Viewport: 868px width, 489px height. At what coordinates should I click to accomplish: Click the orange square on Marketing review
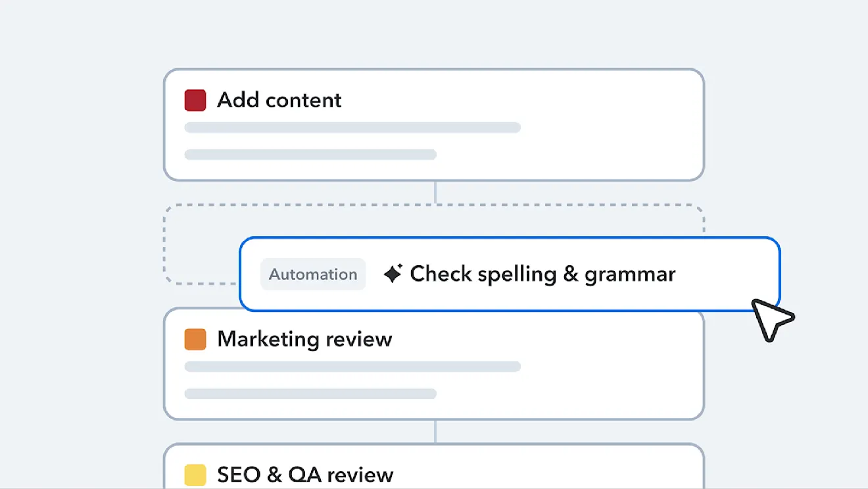point(195,340)
